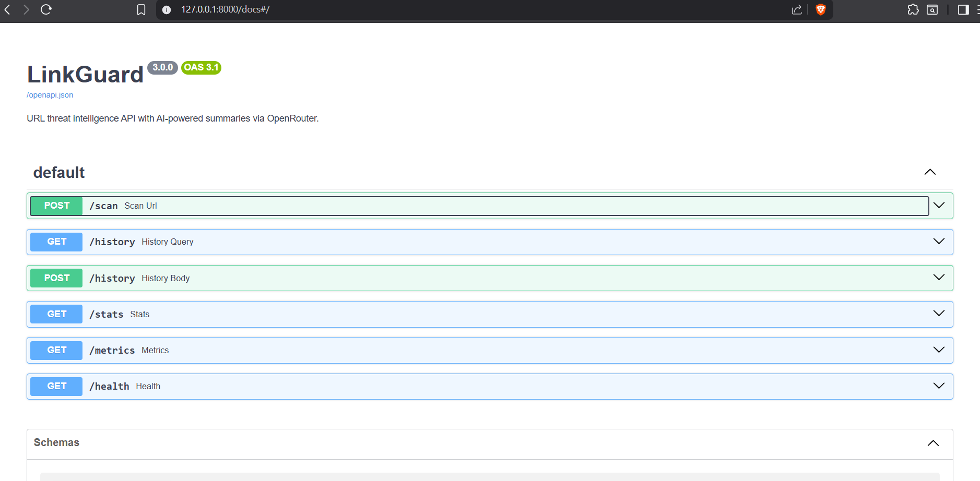Click the URL threat intelligence description text
The height and width of the screenshot is (481, 980).
click(x=173, y=118)
